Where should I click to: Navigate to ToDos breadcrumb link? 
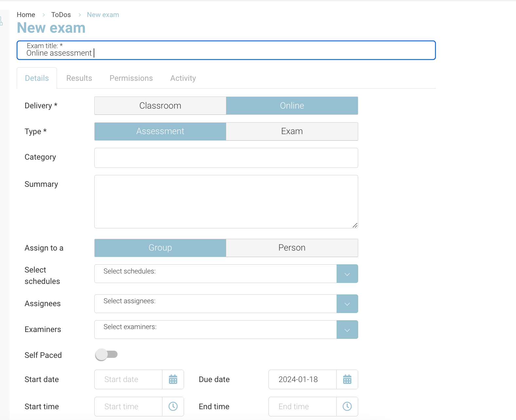(x=61, y=15)
